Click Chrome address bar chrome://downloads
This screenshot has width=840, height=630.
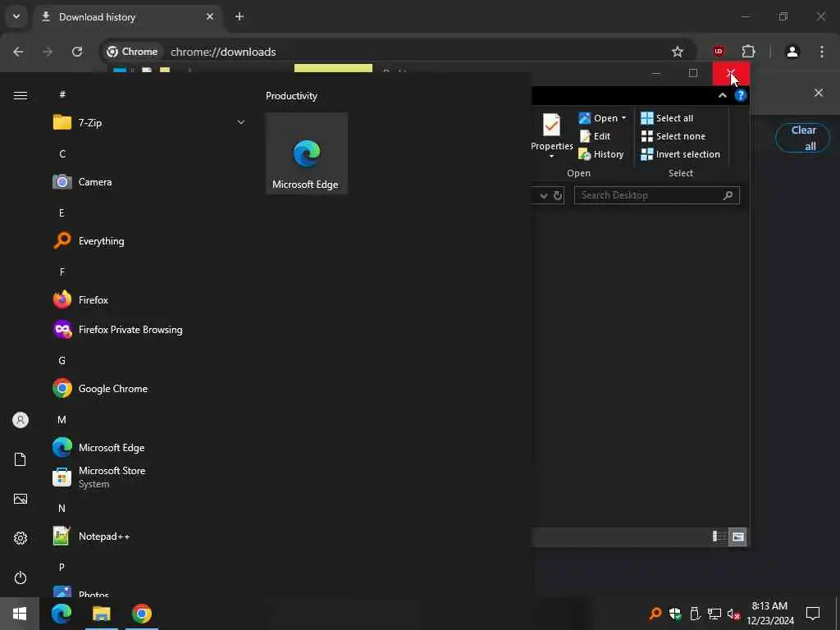(x=223, y=52)
